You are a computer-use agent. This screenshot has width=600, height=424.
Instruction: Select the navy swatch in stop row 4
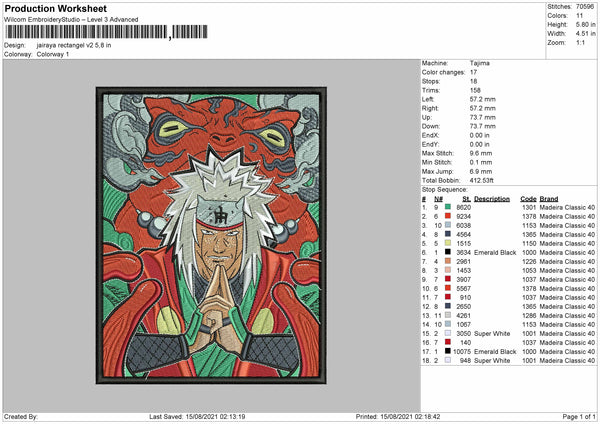(448, 234)
